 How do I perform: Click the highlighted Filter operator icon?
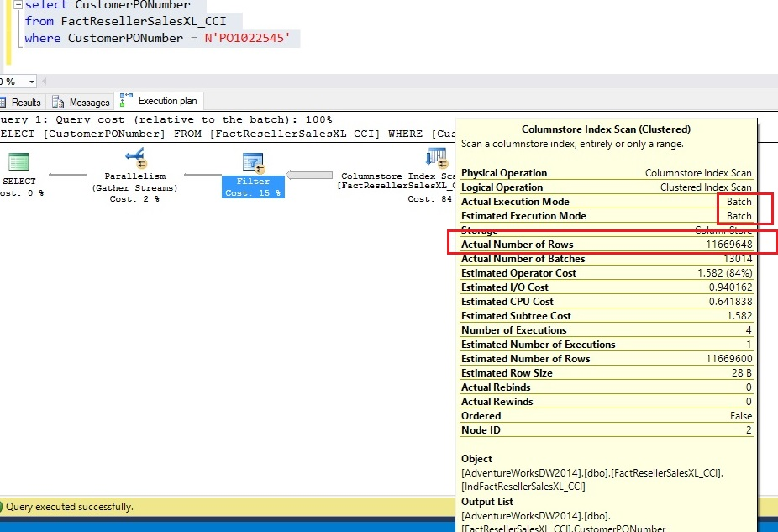pos(253,162)
